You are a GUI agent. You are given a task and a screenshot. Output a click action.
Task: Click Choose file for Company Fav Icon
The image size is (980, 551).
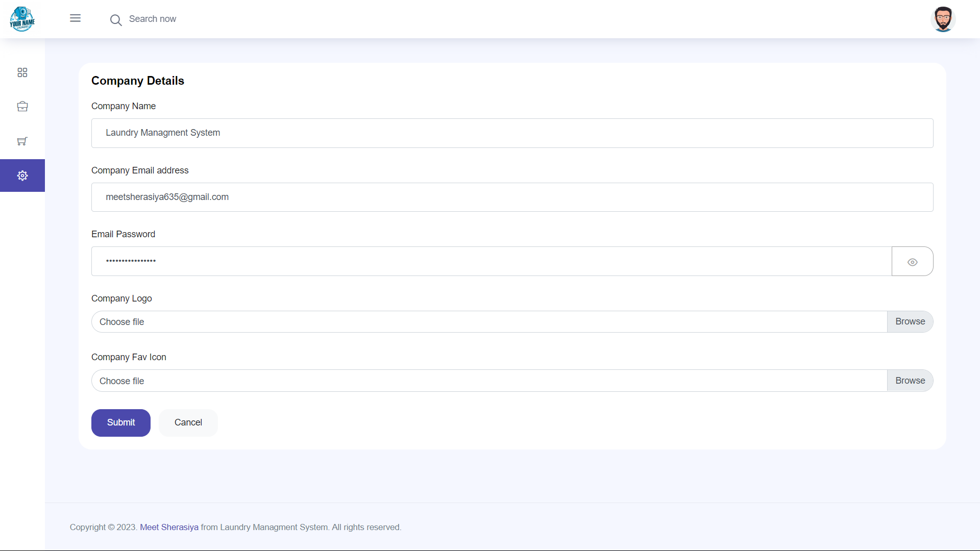click(488, 381)
